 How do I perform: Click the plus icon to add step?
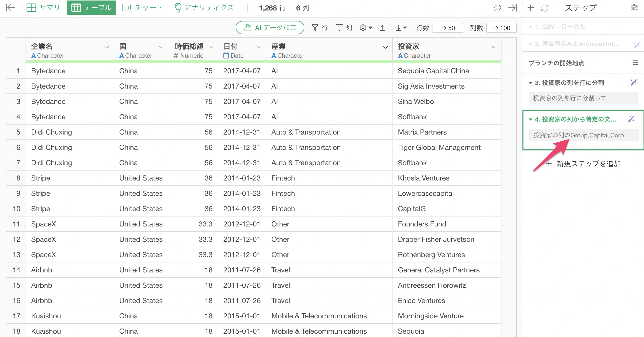coord(531,8)
